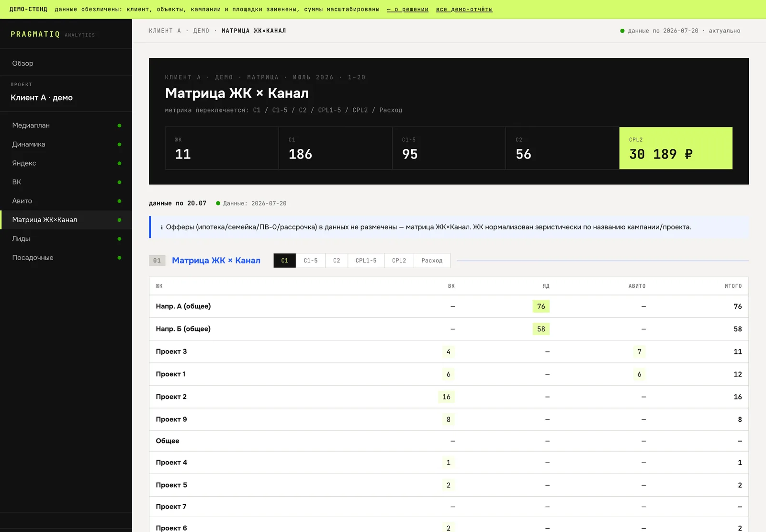Viewport: 766px width, 532px height.
Task: Open the Лиды section
Action: (x=66, y=238)
